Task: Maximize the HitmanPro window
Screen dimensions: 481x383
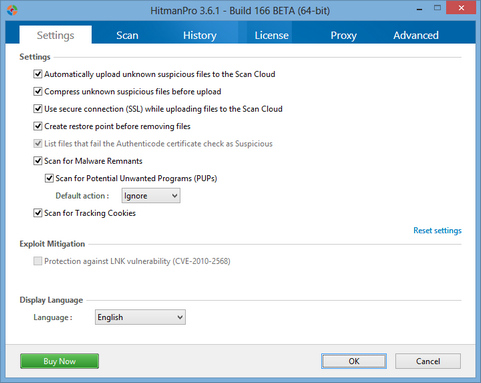Action: tap(437, 8)
